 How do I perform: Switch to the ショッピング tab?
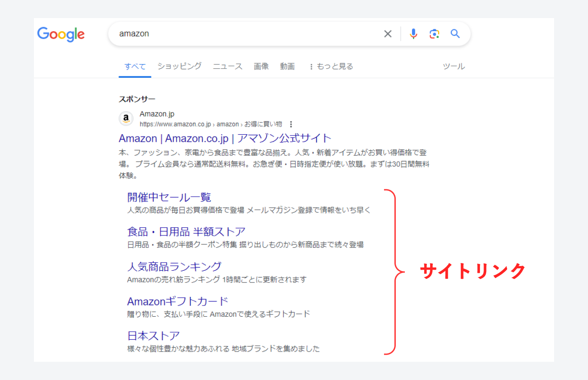pyautogui.click(x=180, y=66)
